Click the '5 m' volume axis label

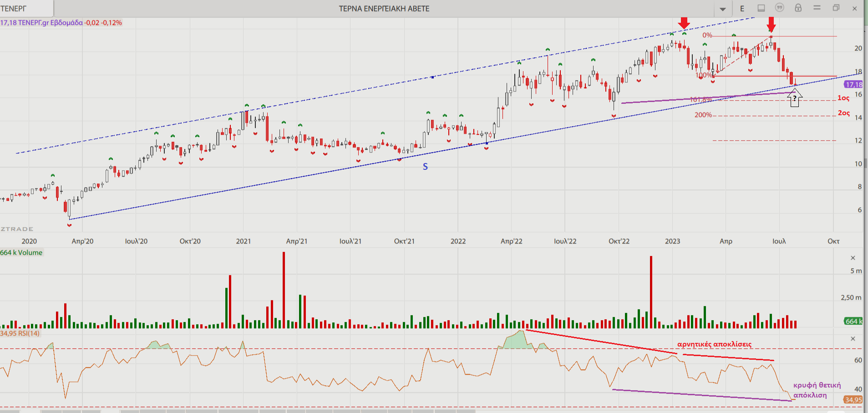856,271
